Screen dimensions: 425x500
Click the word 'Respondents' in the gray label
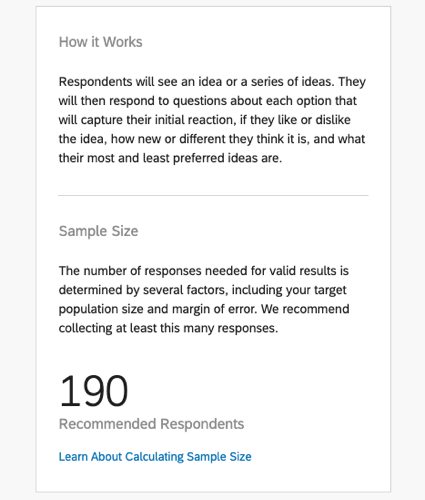click(202, 424)
